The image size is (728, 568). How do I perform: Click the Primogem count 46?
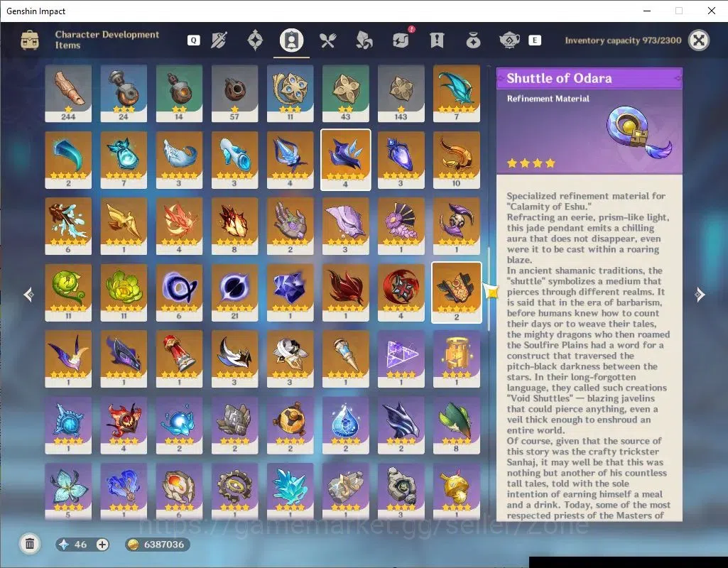(80, 545)
